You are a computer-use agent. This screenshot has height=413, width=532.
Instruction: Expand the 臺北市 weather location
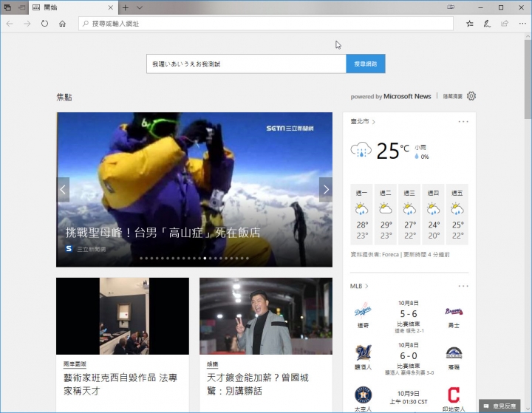coord(363,121)
